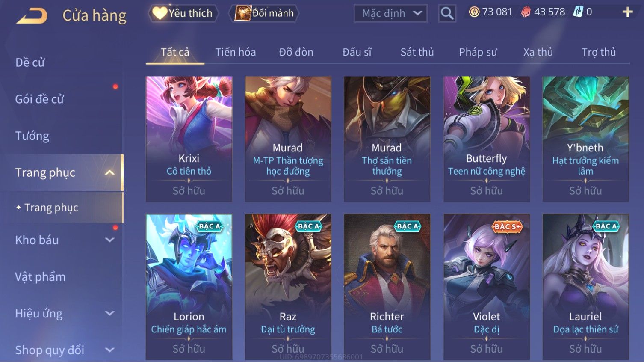Switch to the Pháp sư tab

478,52
